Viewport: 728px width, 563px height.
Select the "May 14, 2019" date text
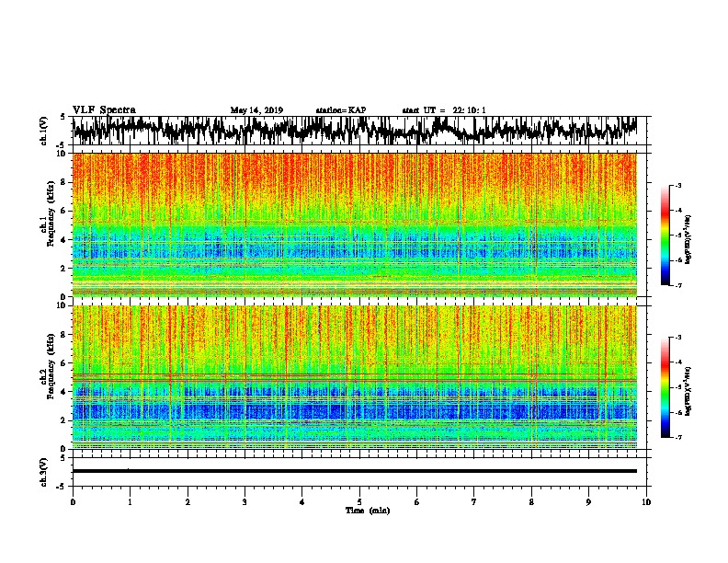(x=256, y=110)
